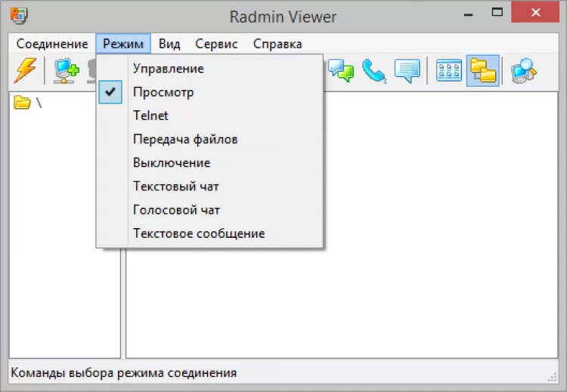567x392 pixels.
Task: Switch to the thumbnails grid view icon
Action: pos(449,70)
